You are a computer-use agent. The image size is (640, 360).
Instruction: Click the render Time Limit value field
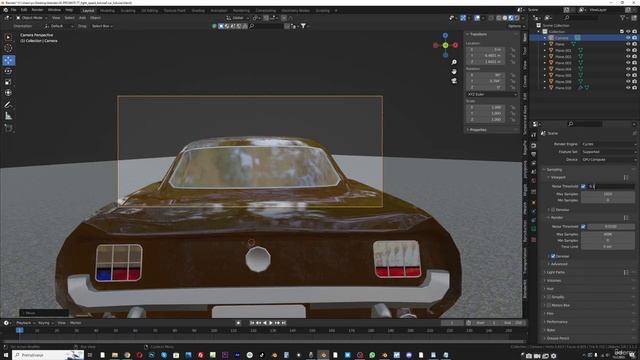pos(608,247)
